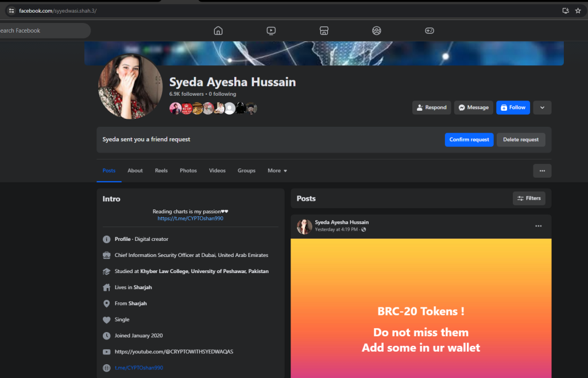Open the post's three-dot options menu

[538, 226]
